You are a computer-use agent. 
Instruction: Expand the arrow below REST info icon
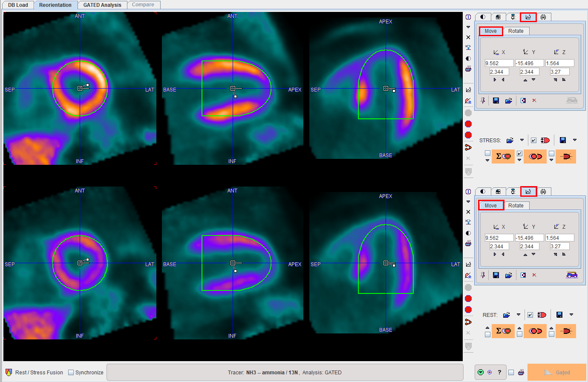(468, 201)
